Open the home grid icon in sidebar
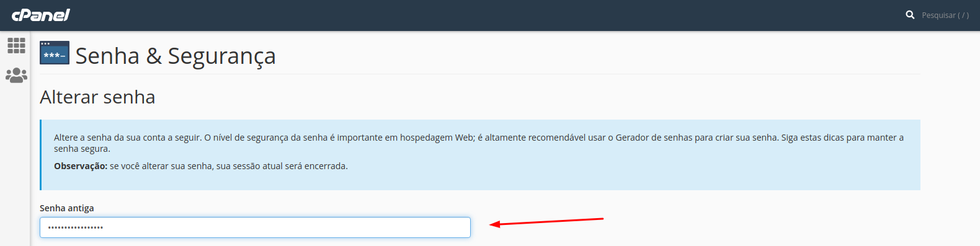 (16, 45)
